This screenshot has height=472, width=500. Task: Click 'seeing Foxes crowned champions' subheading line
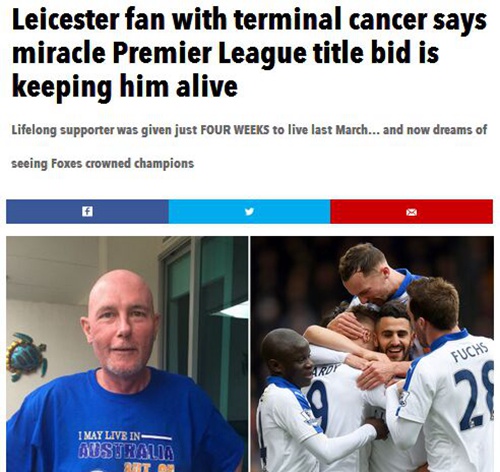(x=103, y=164)
